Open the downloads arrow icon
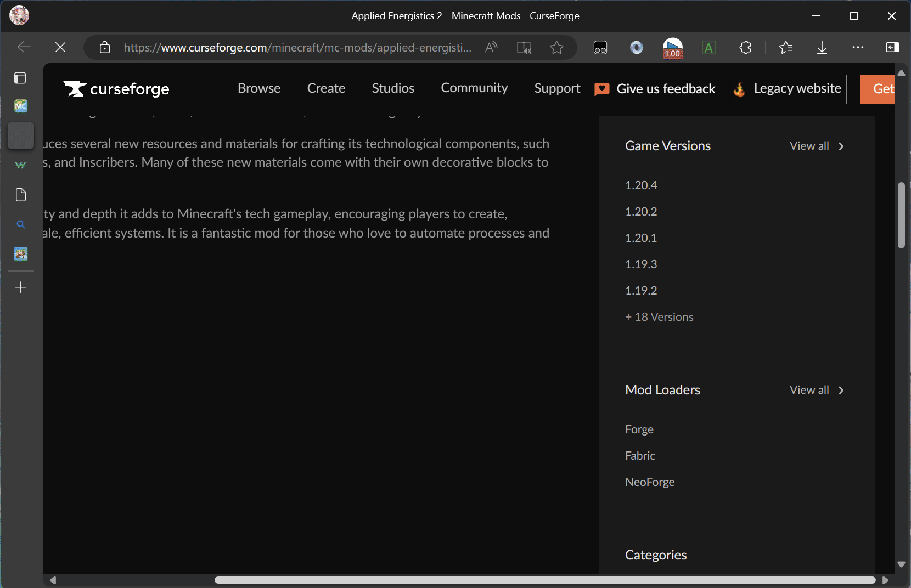The width and height of the screenshot is (911, 588). coord(822,48)
